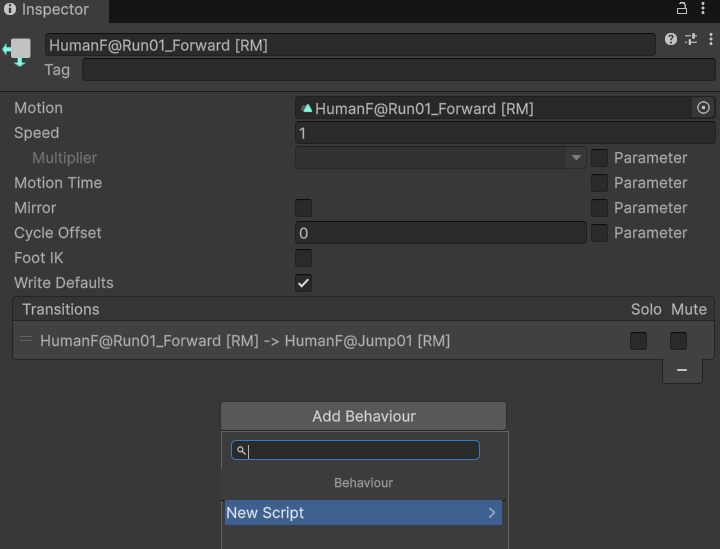The height and width of the screenshot is (549, 720).
Task: Remove transition with the minus button
Action: [x=682, y=370]
